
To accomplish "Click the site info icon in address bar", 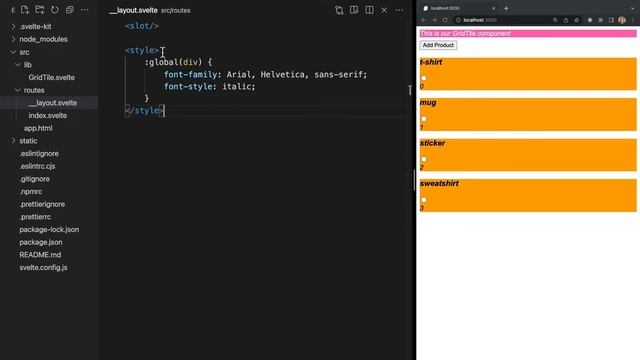I will click(x=458, y=20).
